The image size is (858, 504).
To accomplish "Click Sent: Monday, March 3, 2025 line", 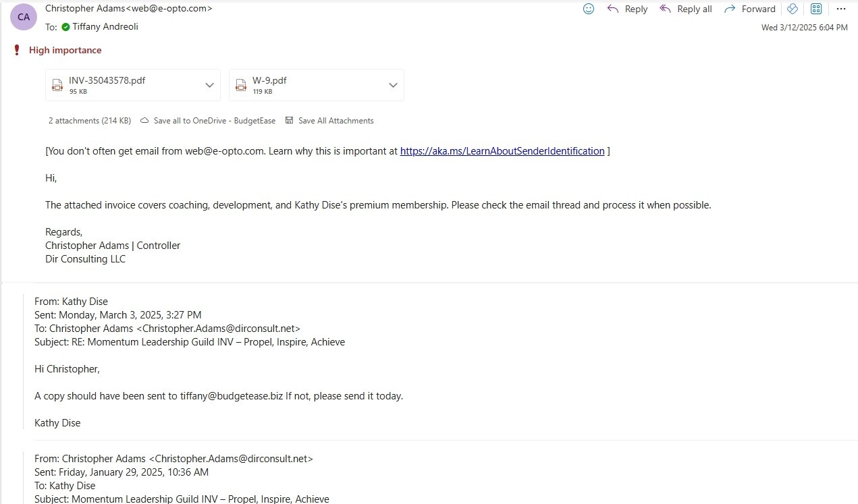I will tap(118, 315).
